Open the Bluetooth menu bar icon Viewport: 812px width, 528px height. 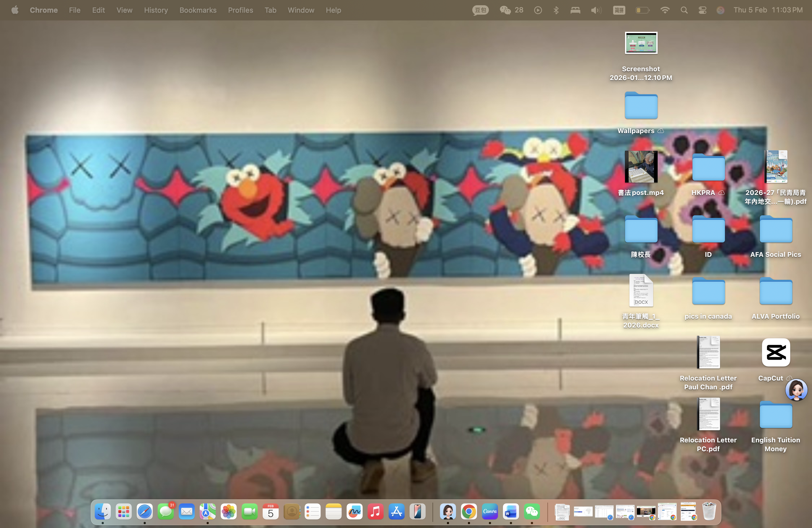[x=556, y=10]
